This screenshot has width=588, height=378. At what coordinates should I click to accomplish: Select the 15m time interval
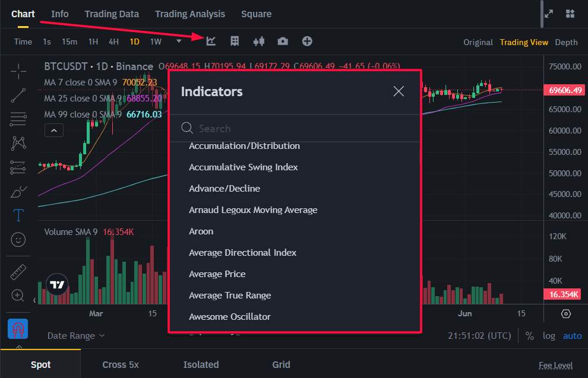[69, 42]
